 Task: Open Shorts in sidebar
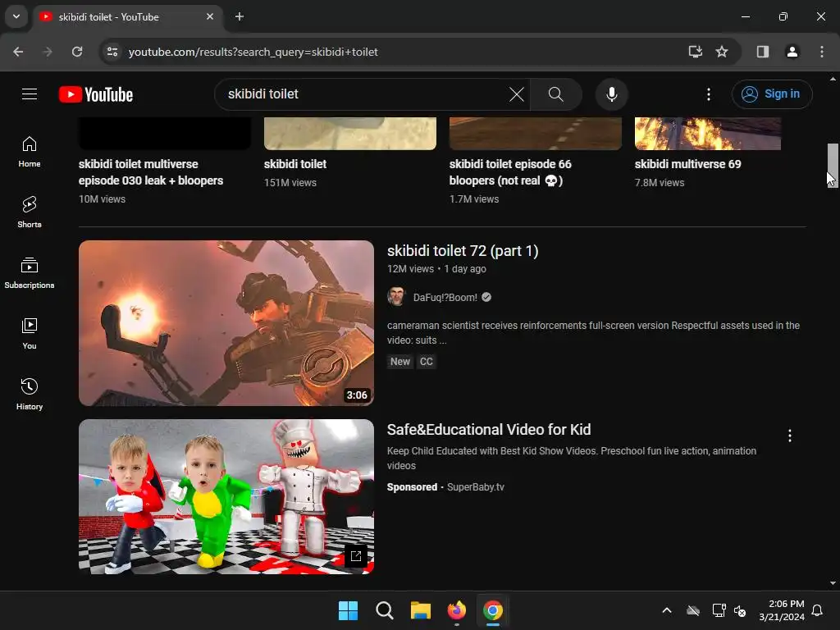coord(30,212)
